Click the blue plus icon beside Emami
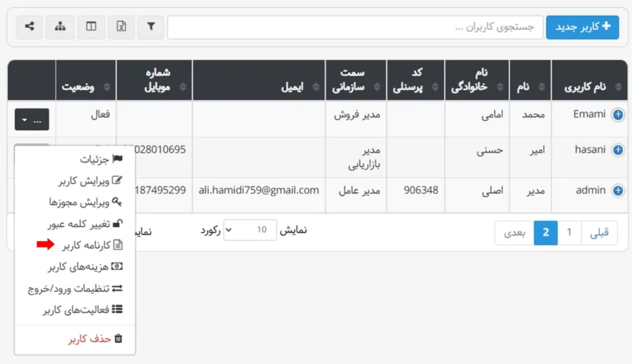632x364 pixels. click(618, 115)
